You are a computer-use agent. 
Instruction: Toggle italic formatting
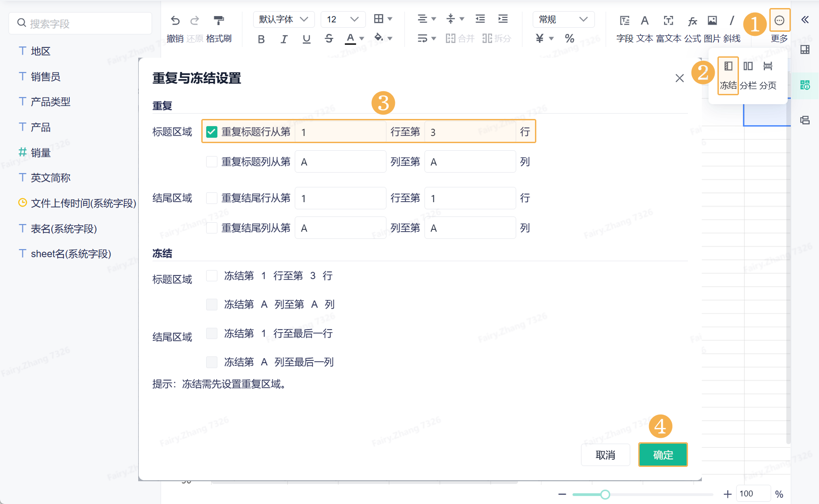(x=284, y=39)
